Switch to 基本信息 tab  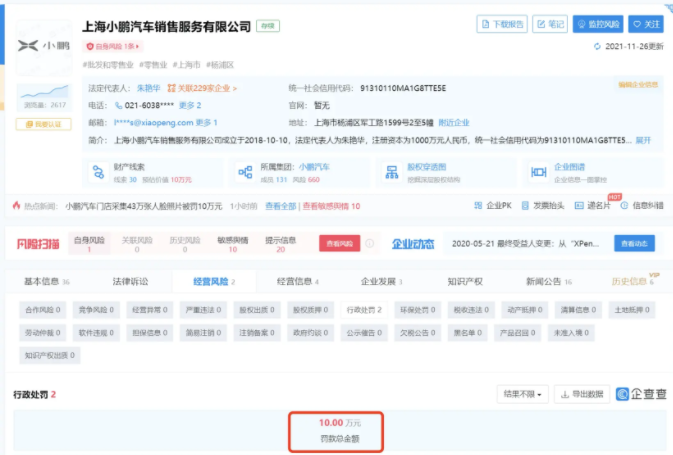click(x=46, y=282)
